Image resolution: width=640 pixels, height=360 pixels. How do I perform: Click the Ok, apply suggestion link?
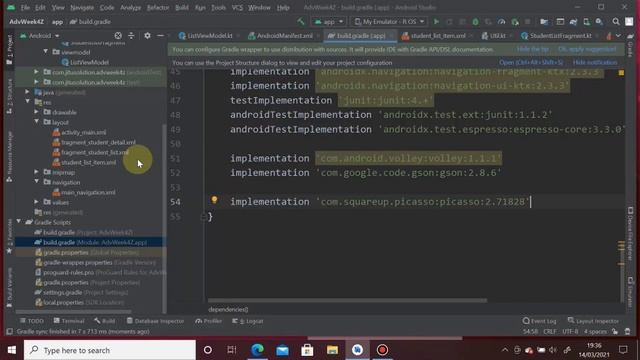coord(587,49)
